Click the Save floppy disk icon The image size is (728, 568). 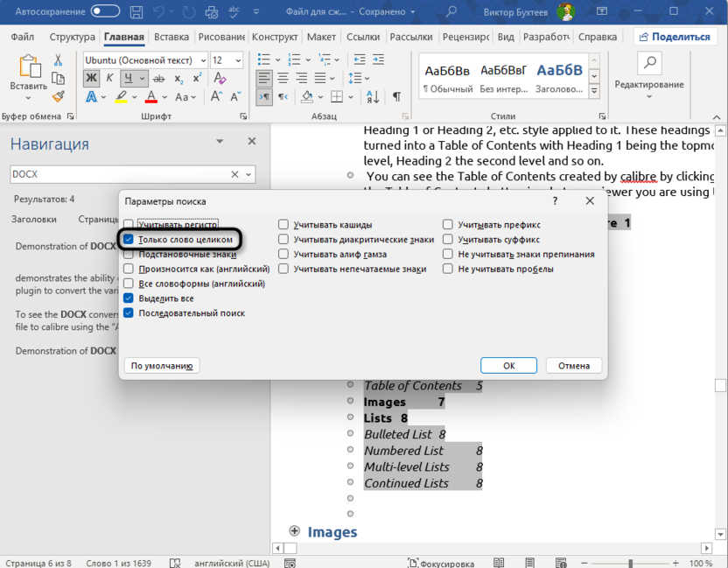click(136, 12)
